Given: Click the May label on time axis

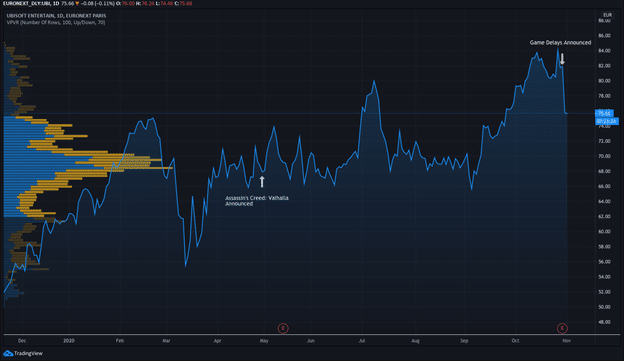Looking at the screenshot, I should coord(264,341).
